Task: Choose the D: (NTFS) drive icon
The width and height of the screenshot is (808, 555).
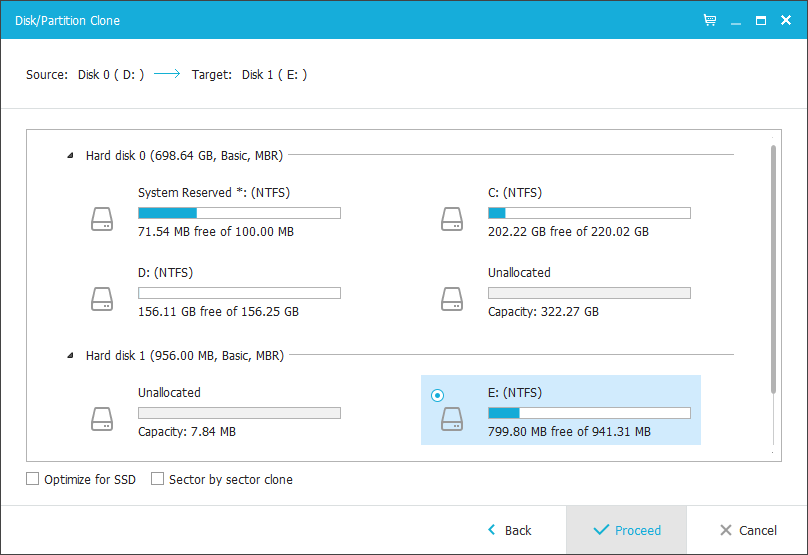Action: [x=102, y=299]
